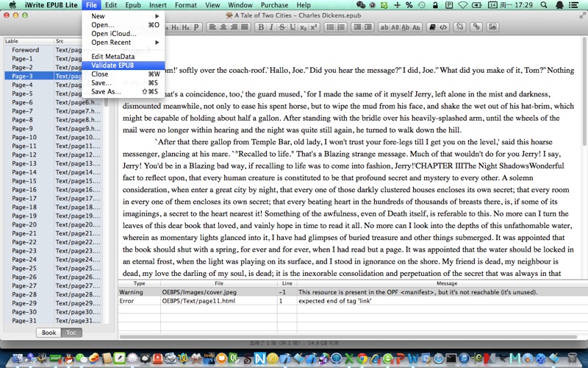
Task: Open the Format menu
Action: point(186,5)
